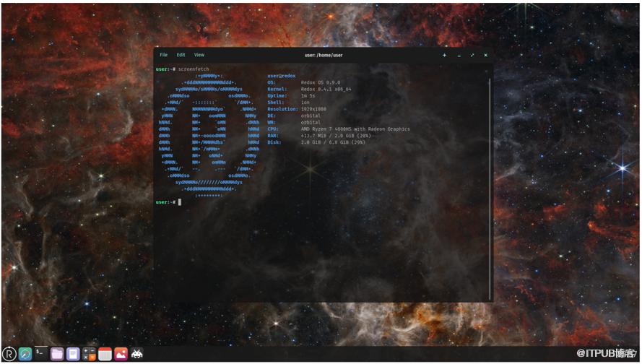This screenshot has height=364, width=642.
Task: Open the Edit menu in terminal
Action: [x=181, y=55]
